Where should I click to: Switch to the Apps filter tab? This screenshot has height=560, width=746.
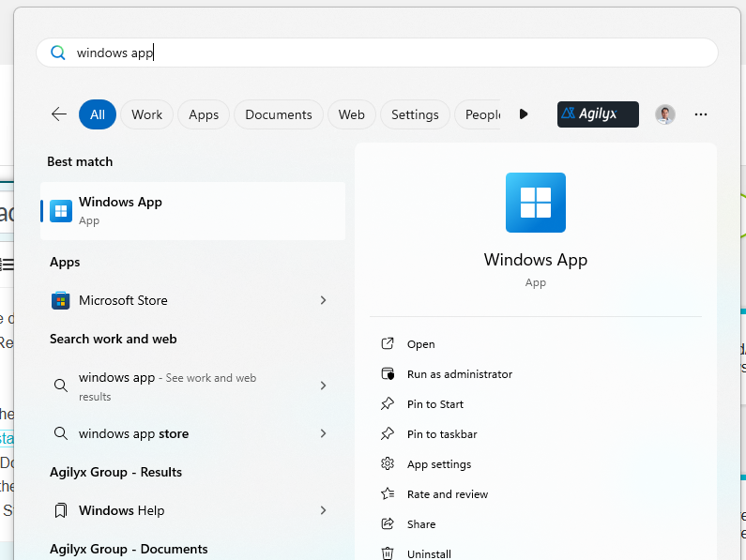(x=203, y=114)
